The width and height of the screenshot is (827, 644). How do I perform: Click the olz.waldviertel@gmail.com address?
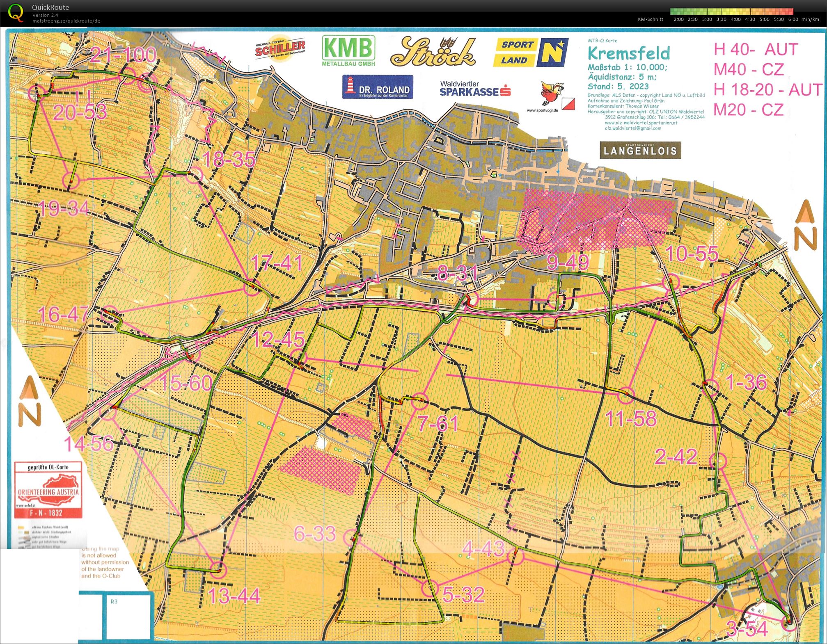[633, 128]
